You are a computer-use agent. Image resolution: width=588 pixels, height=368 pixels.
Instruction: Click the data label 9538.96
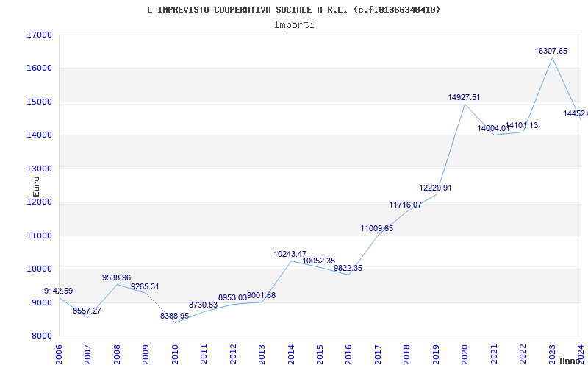(x=116, y=278)
